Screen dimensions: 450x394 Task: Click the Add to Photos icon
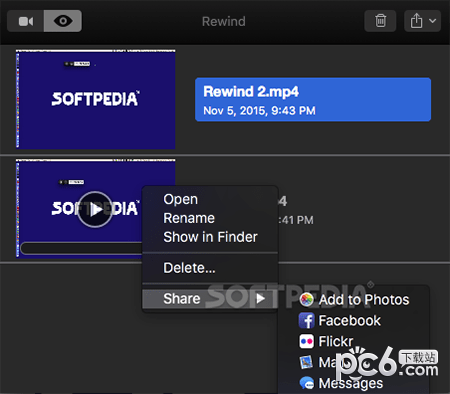point(306,300)
